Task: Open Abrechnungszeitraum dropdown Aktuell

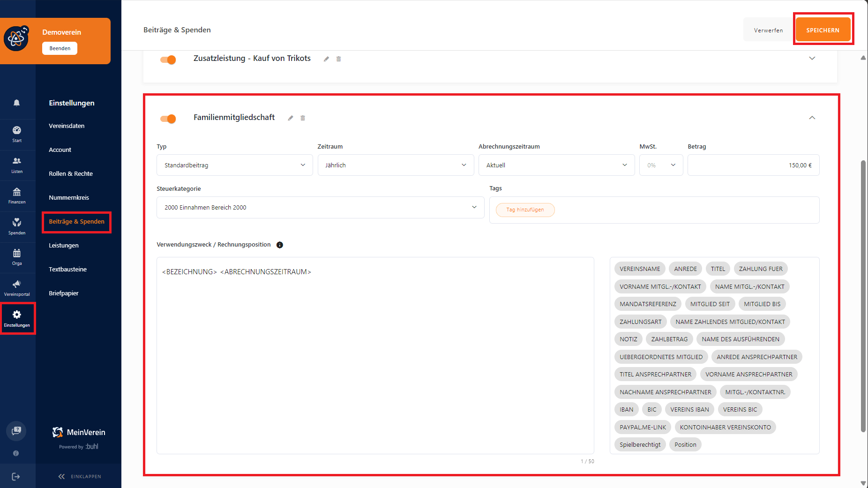Action: click(x=556, y=165)
